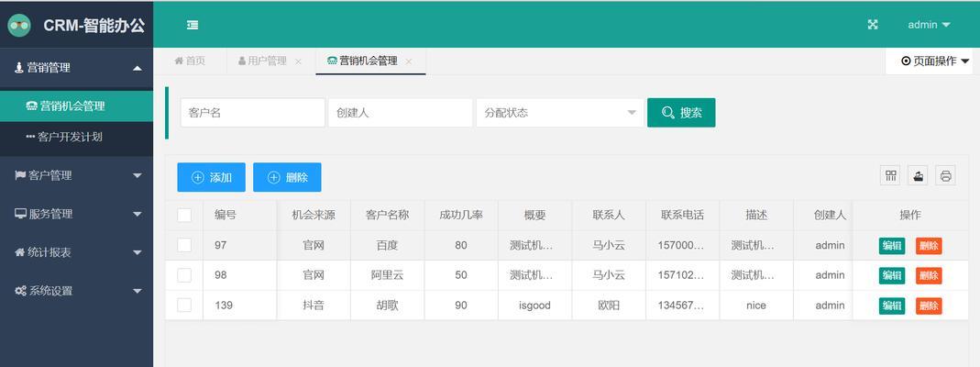Screen dimensions: 980x367
Task: Expand the 系统设置 sidebar menu
Action: click(x=76, y=291)
